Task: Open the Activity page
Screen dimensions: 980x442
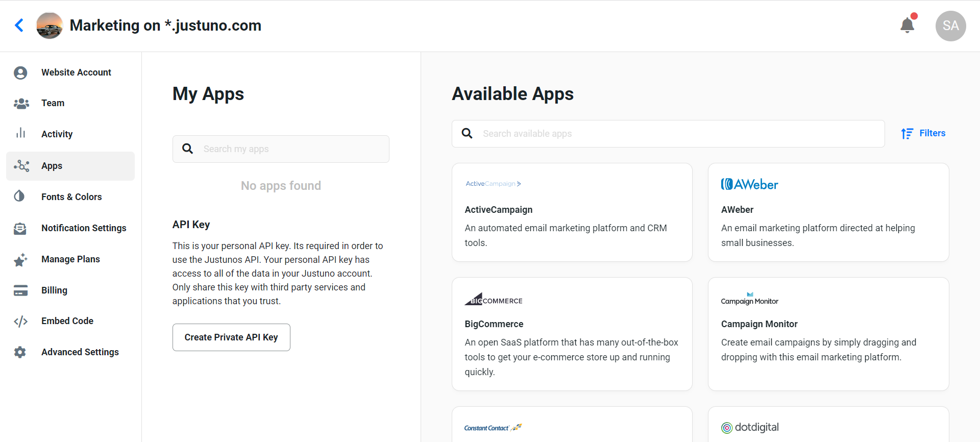Action: coord(70,134)
